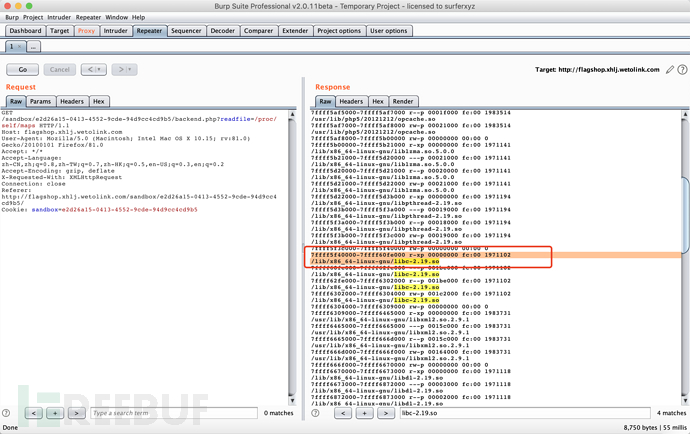Click previous match button in request search
The height and width of the screenshot is (434, 690).
(x=34, y=413)
